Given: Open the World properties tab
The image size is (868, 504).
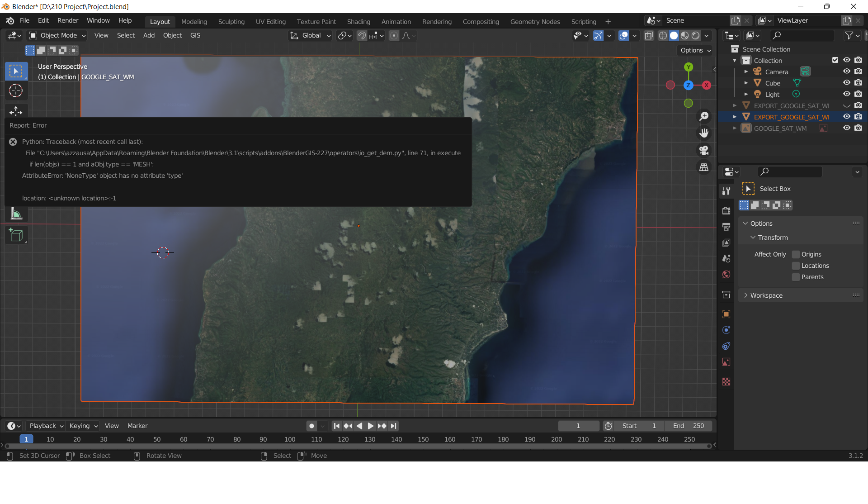Looking at the screenshot, I should click(x=726, y=275).
